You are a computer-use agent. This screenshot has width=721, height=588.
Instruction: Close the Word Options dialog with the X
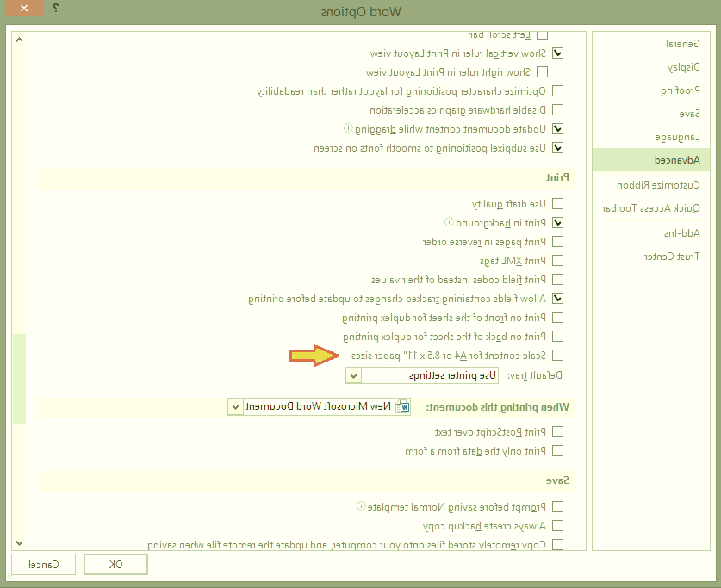pyautogui.click(x=23, y=10)
